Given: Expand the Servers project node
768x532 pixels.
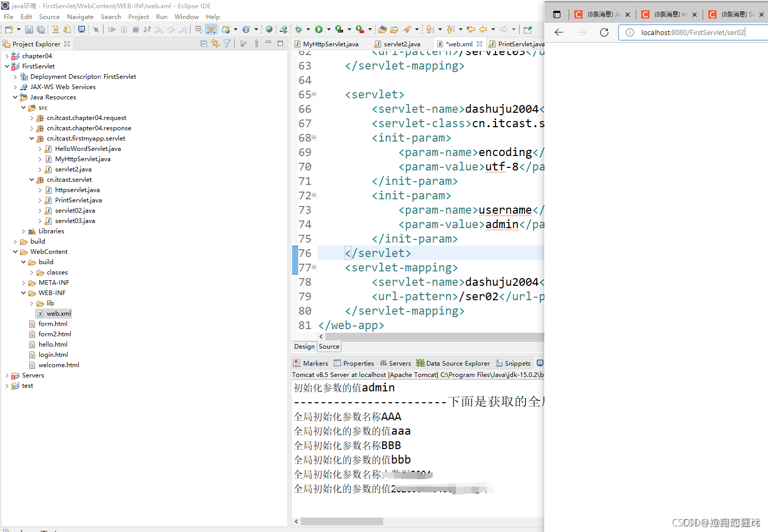Looking at the screenshot, I should (7, 375).
